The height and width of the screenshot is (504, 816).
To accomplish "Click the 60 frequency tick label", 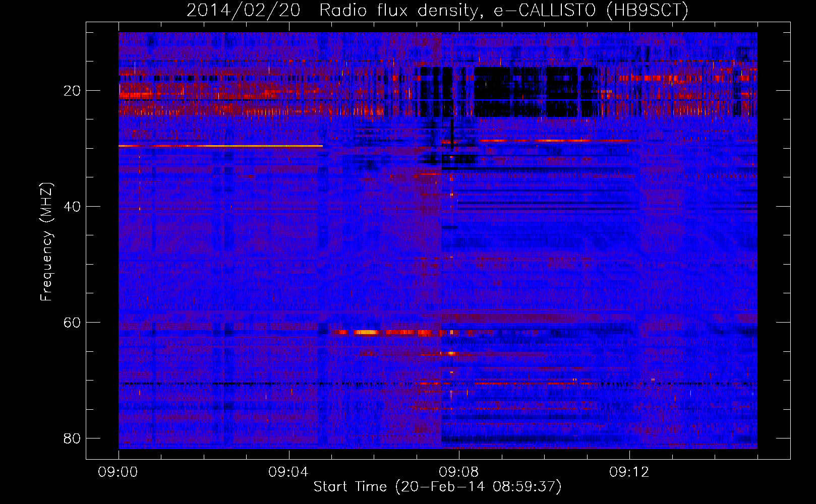I will (72, 322).
